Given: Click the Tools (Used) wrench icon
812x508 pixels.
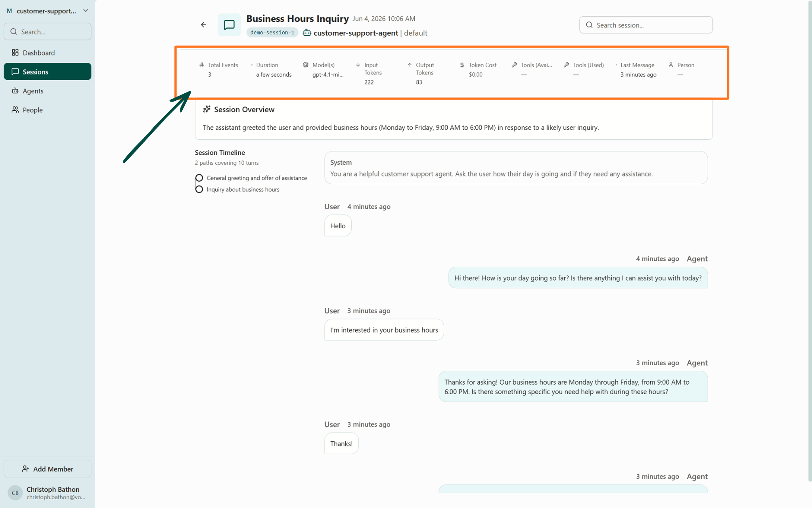Looking at the screenshot, I should pyautogui.click(x=567, y=65).
